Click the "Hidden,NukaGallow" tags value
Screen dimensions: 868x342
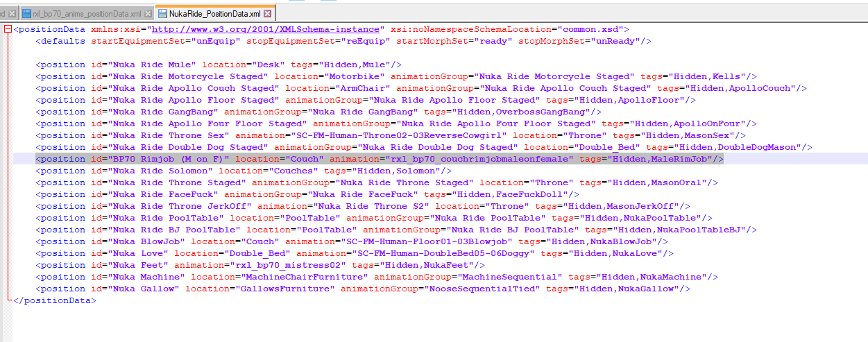[630, 289]
